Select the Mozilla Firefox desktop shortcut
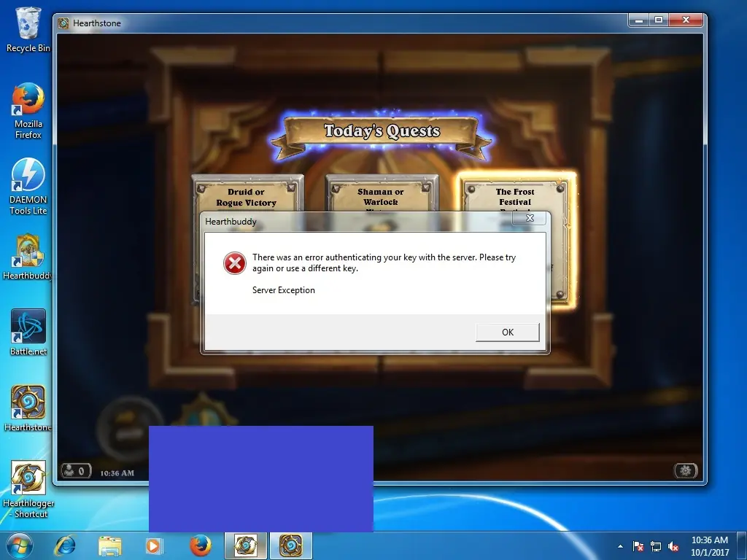The width and height of the screenshot is (747, 560). pos(28,111)
